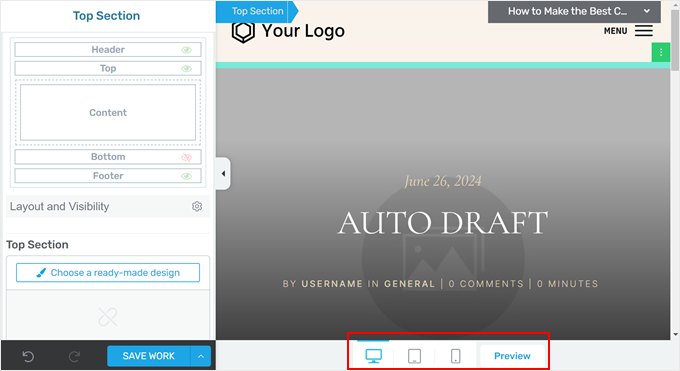This screenshot has height=371, width=680.
Task: Switch to tablet preview mode
Action: point(414,356)
